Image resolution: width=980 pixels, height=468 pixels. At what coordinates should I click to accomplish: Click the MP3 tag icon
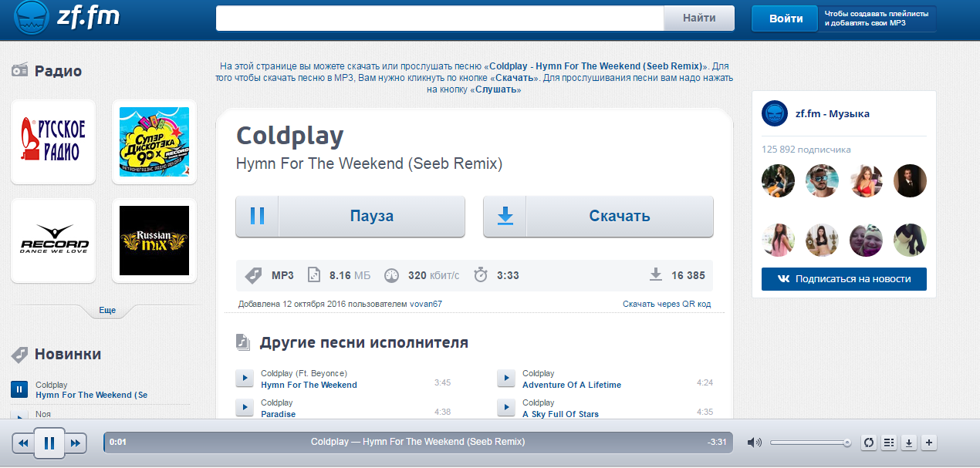[x=253, y=275]
